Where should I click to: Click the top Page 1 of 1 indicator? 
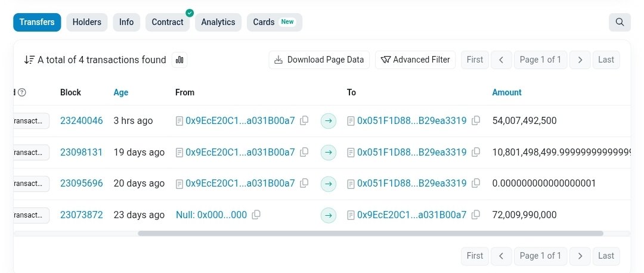(540, 60)
